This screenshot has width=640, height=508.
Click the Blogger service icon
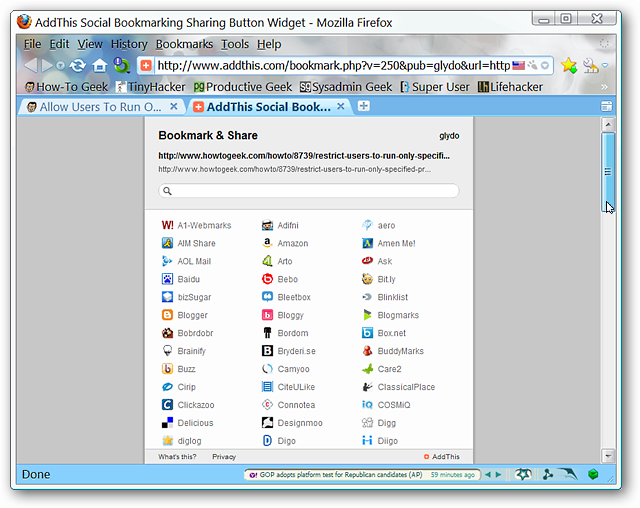167,315
